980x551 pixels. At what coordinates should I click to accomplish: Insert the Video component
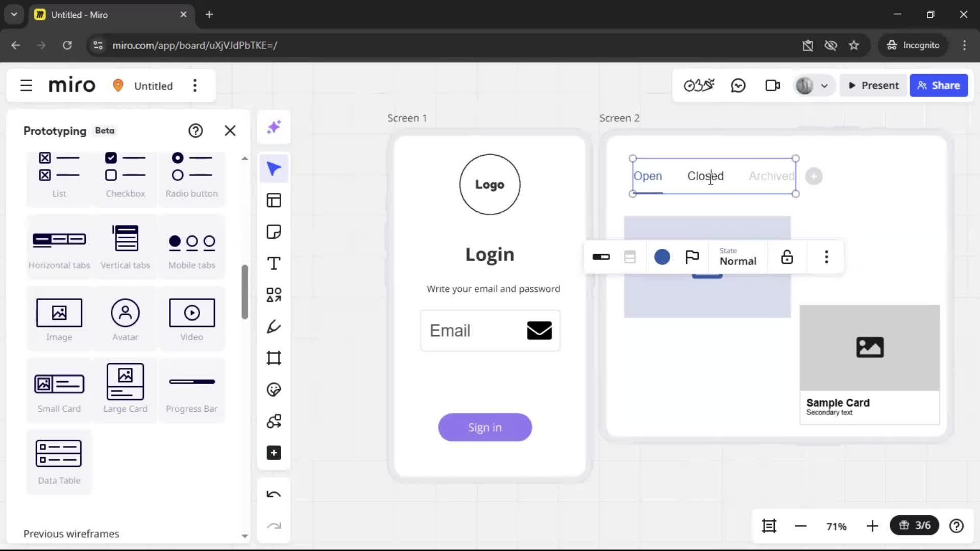192,319
